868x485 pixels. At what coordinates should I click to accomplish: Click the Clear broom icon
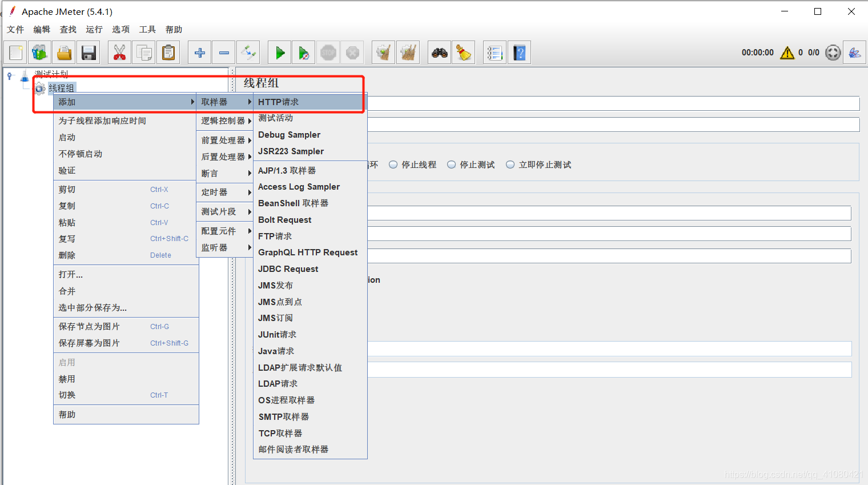pos(384,53)
